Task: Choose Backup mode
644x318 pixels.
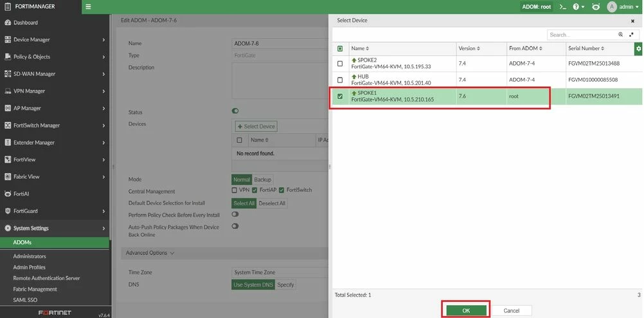Action: pos(262,180)
